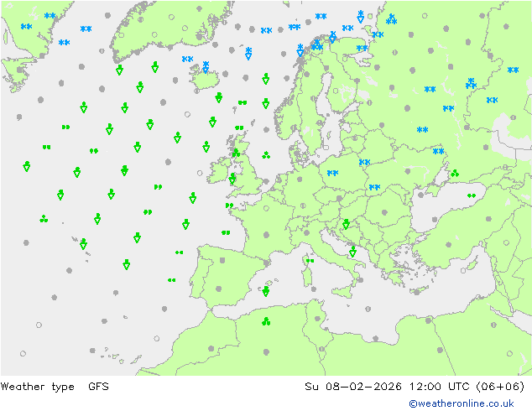This screenshot has height=411, width=532.
Task: Select the blue snow symbol over Poland
Action: coord(332,173)
